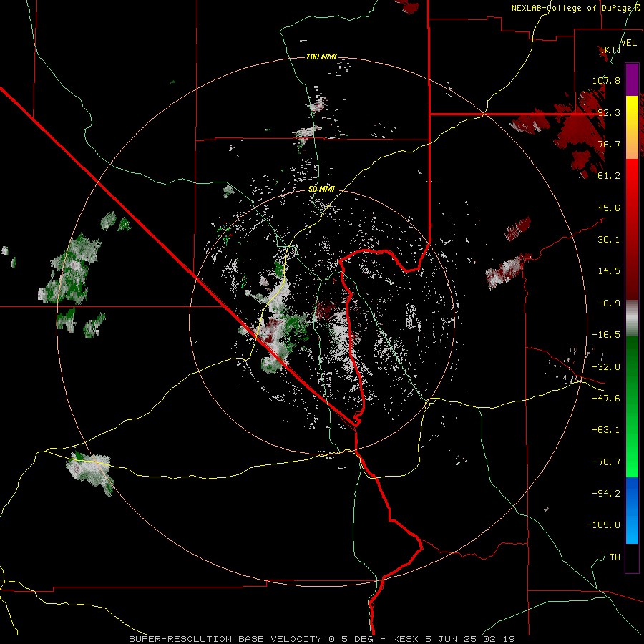Click the VEL legend title
Image resolution: width=644 pixels, height=644 pixels.
pos(629,43)
